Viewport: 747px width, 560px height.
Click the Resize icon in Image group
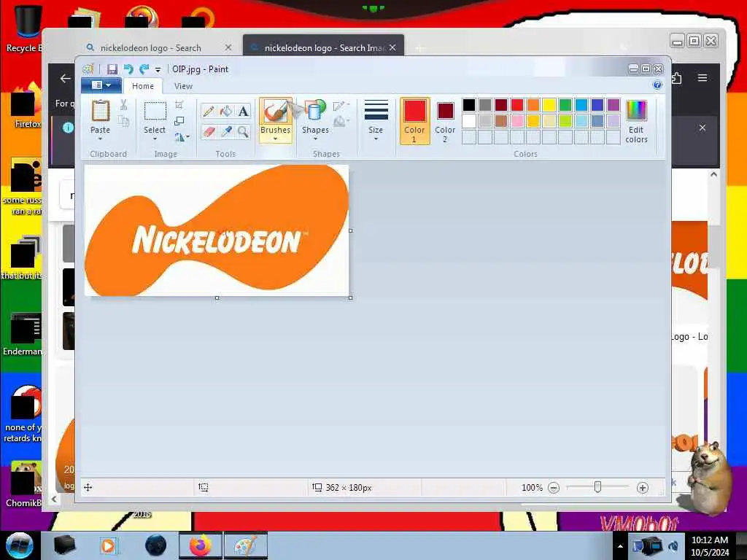(x=179, y=121)
